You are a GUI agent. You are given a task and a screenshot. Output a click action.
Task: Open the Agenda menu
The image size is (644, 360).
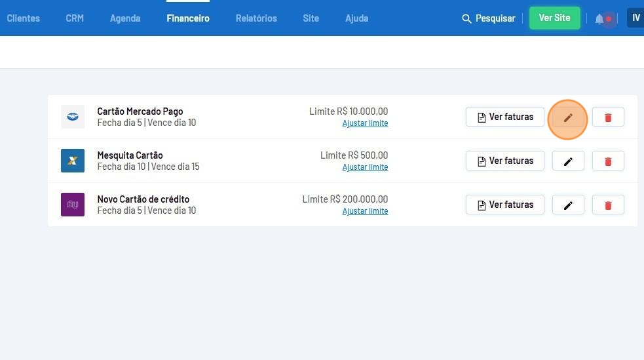125,18
